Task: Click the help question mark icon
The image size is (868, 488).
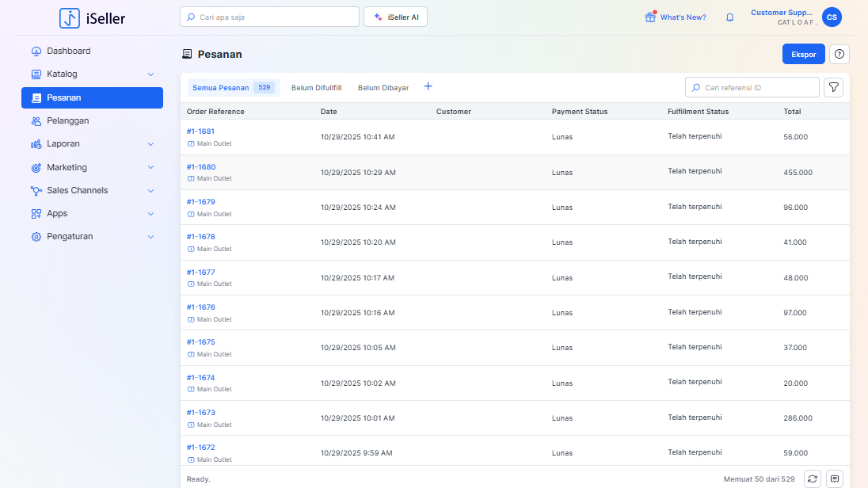Action: pos(839,54)
